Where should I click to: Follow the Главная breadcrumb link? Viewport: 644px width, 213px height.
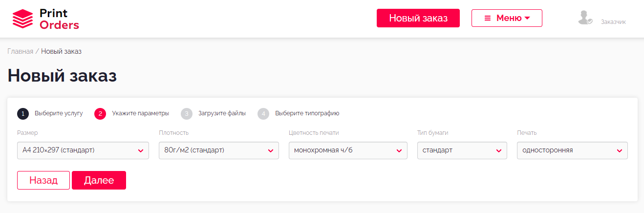coord(20,51)
